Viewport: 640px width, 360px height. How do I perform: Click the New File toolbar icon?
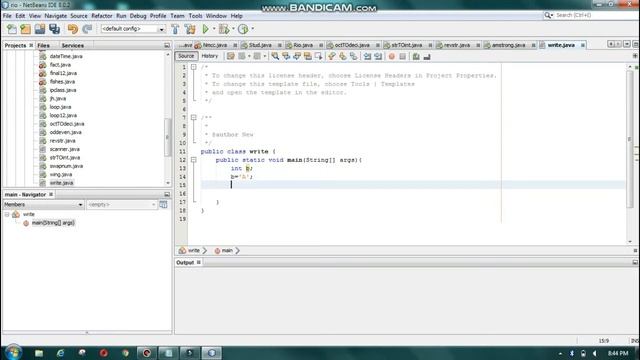pyautogui.click(x=12, y=29)
